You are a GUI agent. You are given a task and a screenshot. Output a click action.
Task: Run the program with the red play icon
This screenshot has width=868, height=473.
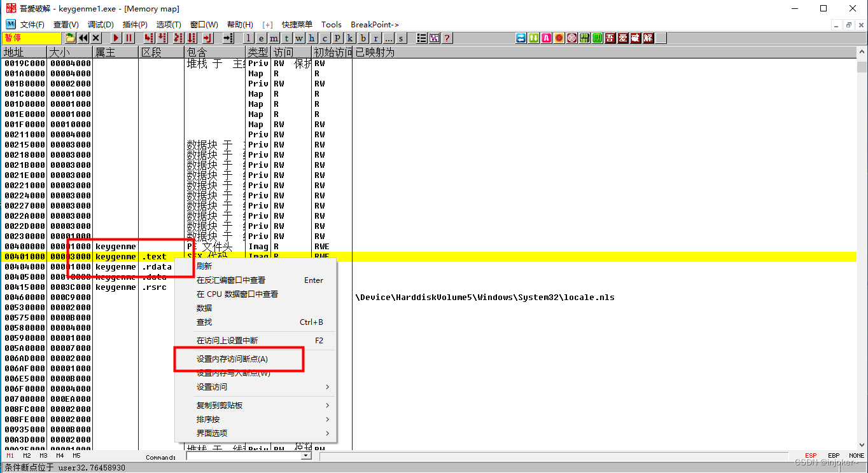click(x=116, y=38)
